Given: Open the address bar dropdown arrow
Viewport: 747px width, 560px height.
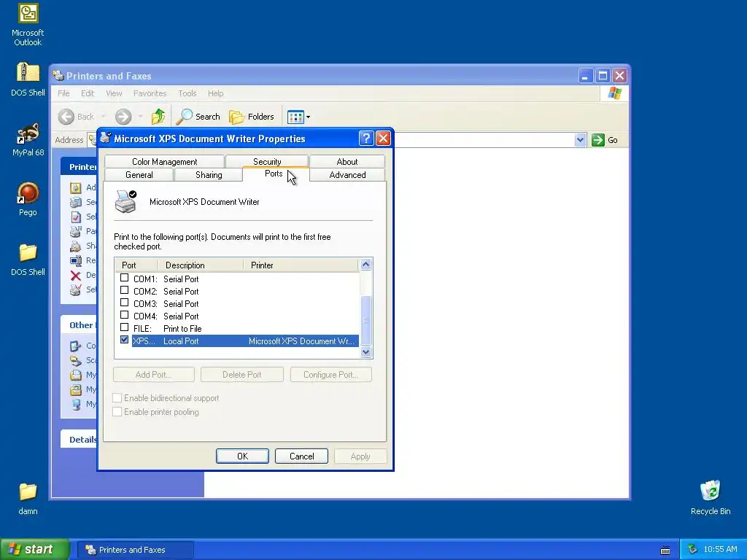Looking at the screenshot, I should pyautogui.click(x=580, y=140).
